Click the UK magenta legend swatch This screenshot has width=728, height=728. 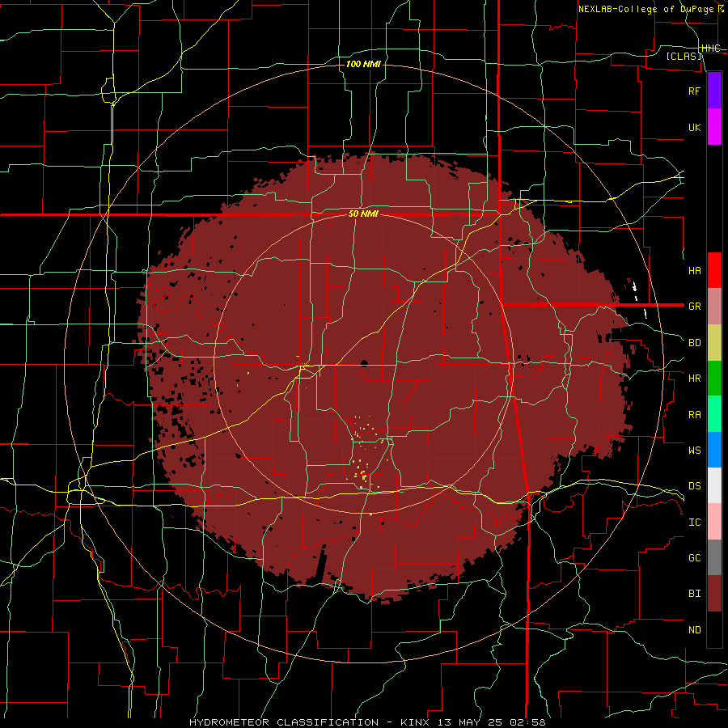714,127
